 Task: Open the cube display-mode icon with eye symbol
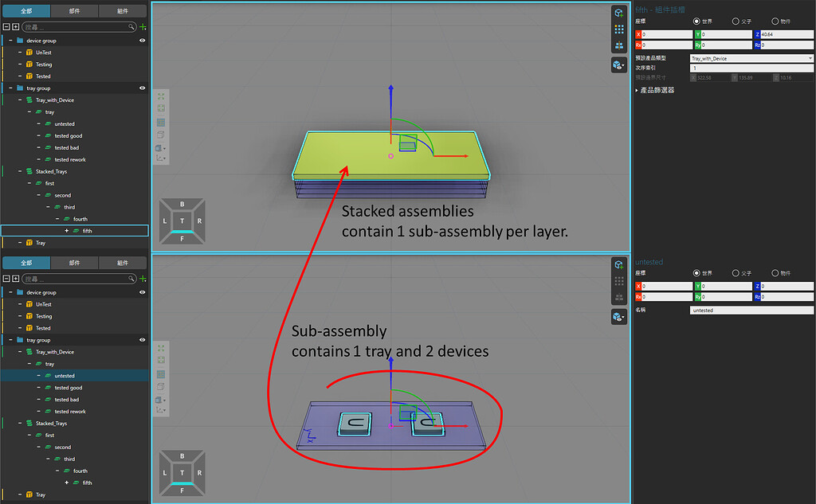coord(618,64)
